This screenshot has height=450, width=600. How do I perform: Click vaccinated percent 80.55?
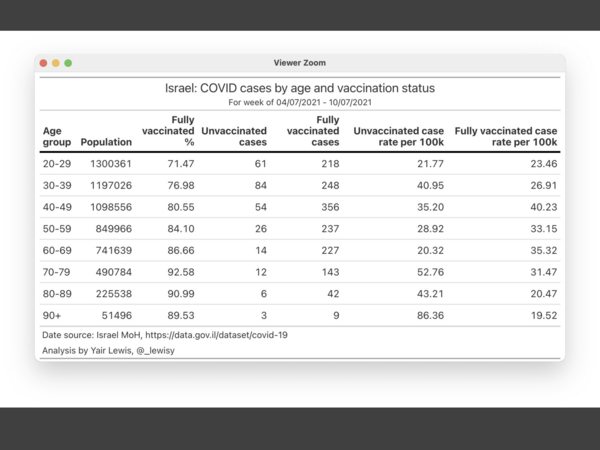[x=181, y=207]
